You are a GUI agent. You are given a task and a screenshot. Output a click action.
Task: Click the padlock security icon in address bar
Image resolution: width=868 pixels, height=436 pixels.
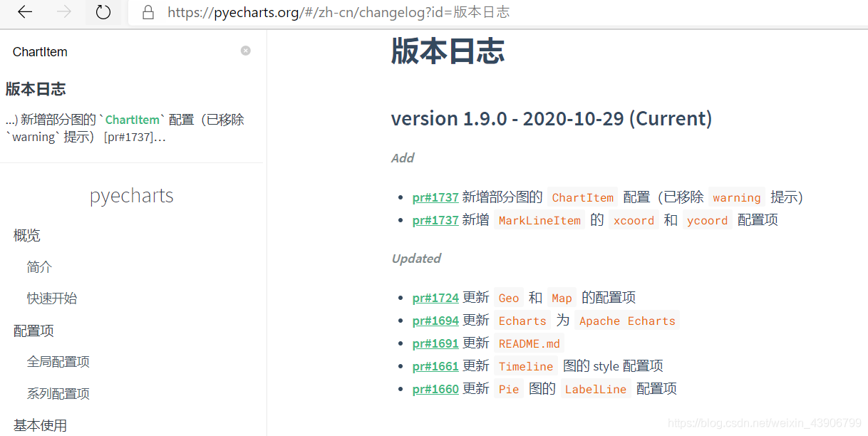point(147,13)
